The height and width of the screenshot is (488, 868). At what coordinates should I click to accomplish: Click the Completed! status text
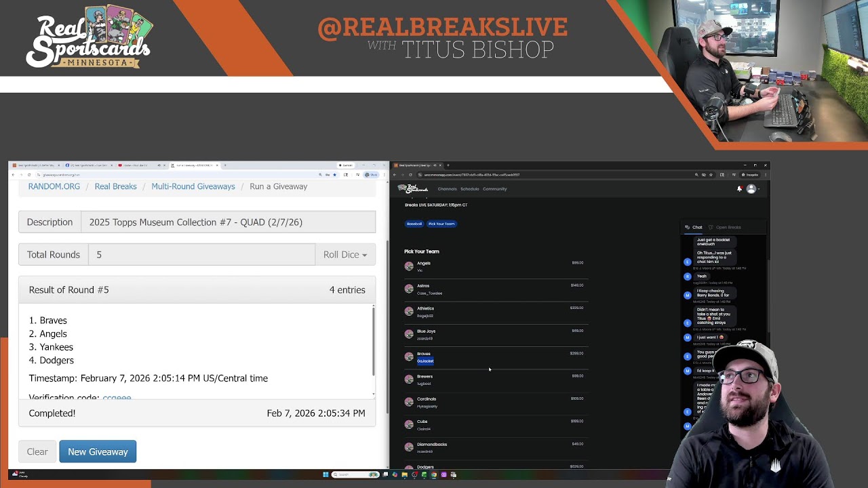coord(52,413)
